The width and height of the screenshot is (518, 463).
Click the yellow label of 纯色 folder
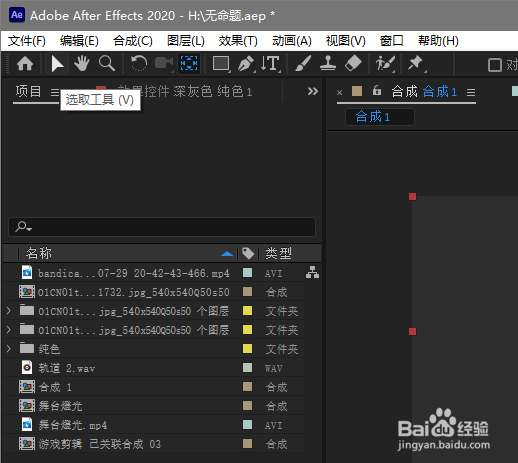click(247, 349)
